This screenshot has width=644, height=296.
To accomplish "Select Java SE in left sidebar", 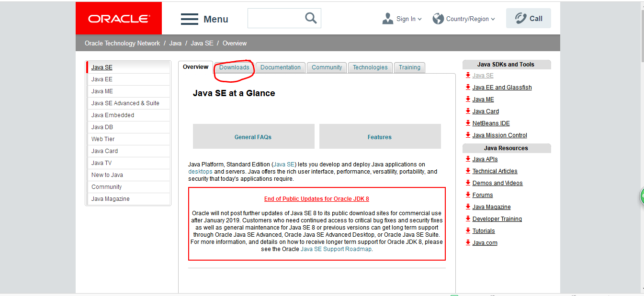I will point(128,67).
